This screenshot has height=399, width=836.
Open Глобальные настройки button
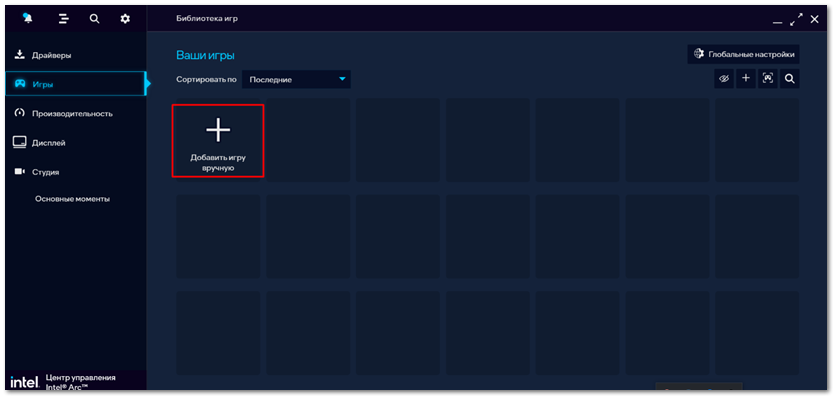click(743, 54)
